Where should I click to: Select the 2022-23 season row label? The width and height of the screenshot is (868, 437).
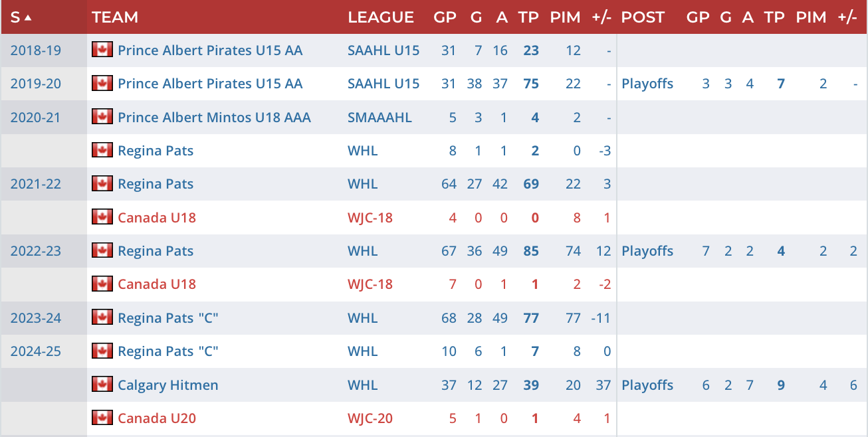[35, 251]
